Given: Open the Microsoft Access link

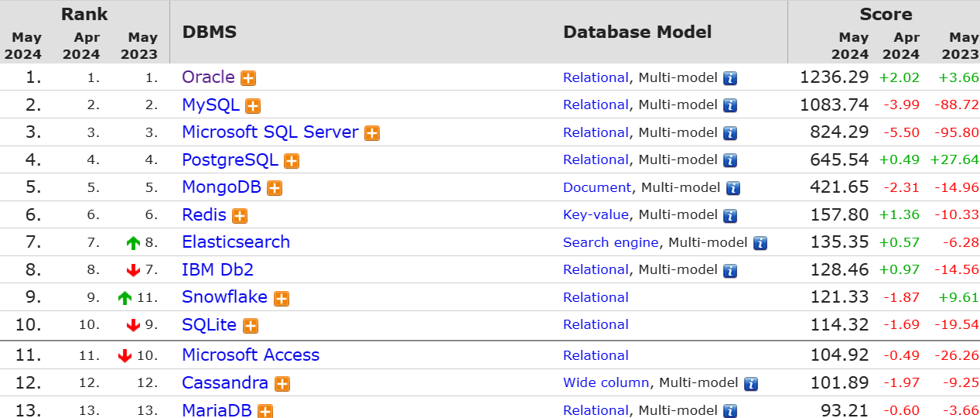Looking at the screenshot, I should pos(251,355).
